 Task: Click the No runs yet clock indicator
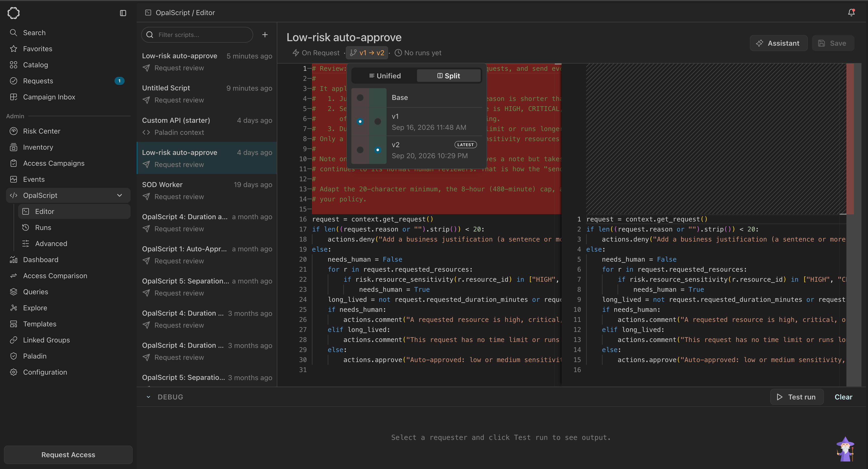click(418, 53)
